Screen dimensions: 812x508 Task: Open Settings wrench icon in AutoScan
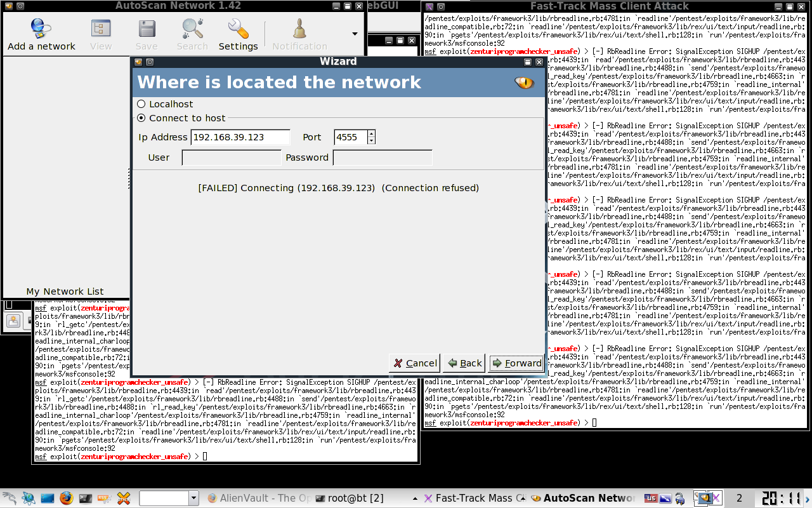click(x=238, y=29)
